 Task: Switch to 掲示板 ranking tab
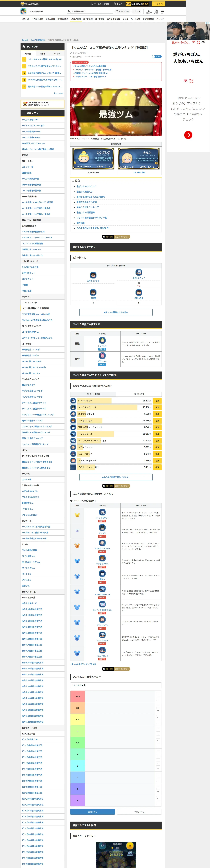point(43,54)
